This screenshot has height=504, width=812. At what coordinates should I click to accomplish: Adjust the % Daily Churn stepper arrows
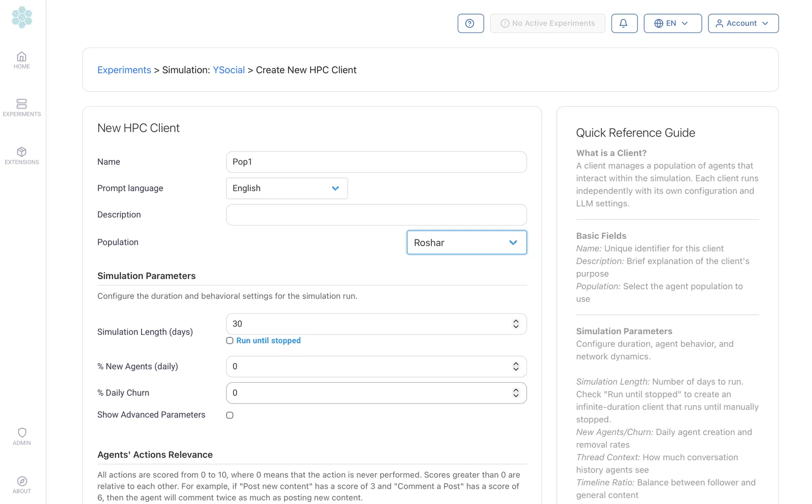tap(516, 393)
